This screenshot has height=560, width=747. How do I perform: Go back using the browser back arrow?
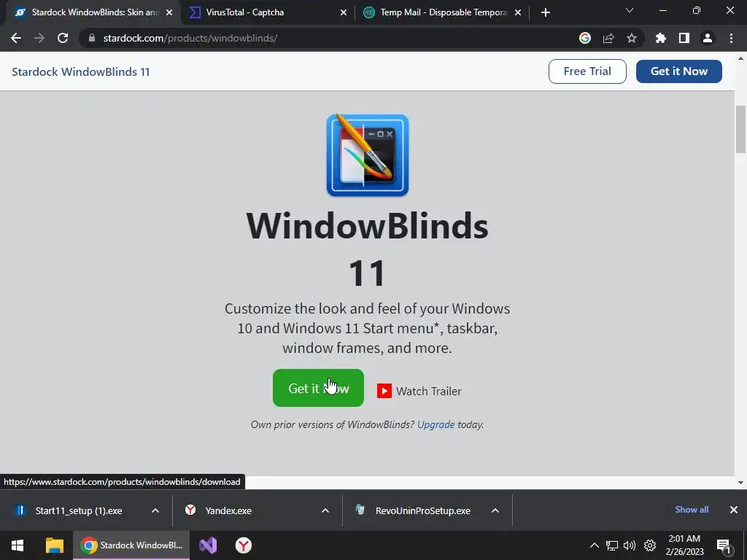click(16, 38)
